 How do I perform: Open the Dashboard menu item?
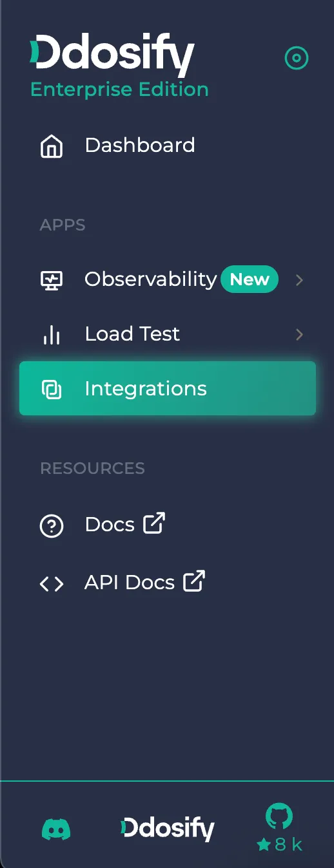[140, 146]
